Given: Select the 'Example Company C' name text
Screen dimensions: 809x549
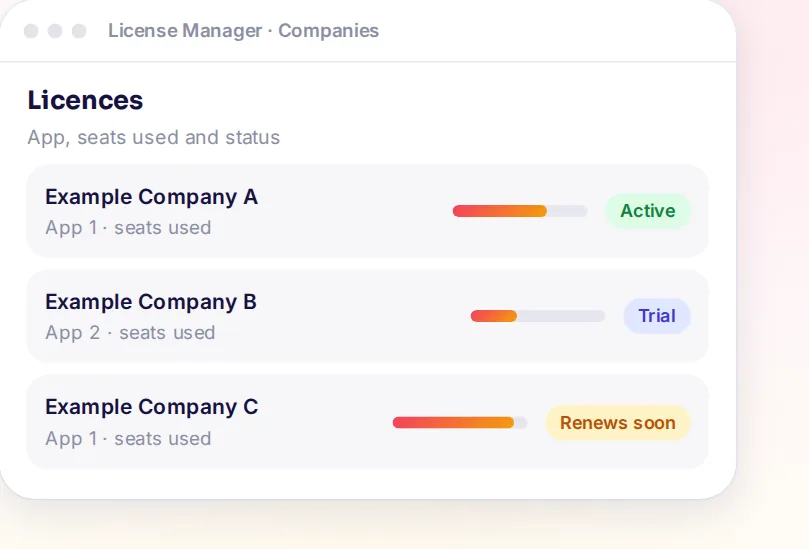Looking at the screenshot, I should [x=151, y=407].
